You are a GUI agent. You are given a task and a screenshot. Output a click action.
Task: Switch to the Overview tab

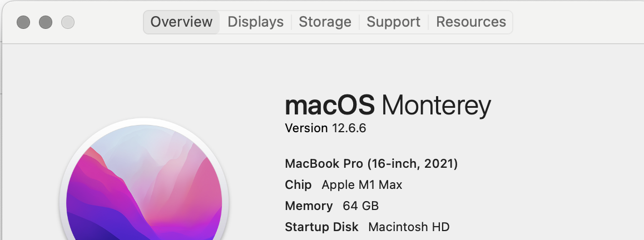tap(181, 22)
